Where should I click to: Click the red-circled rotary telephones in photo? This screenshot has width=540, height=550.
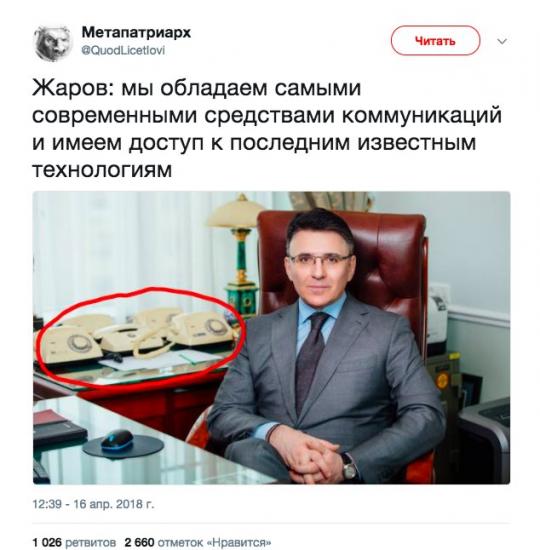(139, 336)
